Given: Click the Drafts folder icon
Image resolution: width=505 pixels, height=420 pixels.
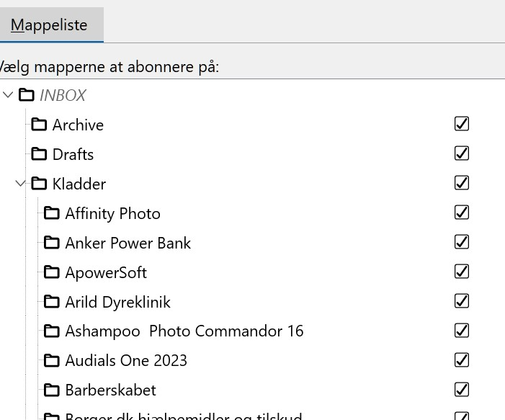Looking at the screenshot, I should (39, 154).
